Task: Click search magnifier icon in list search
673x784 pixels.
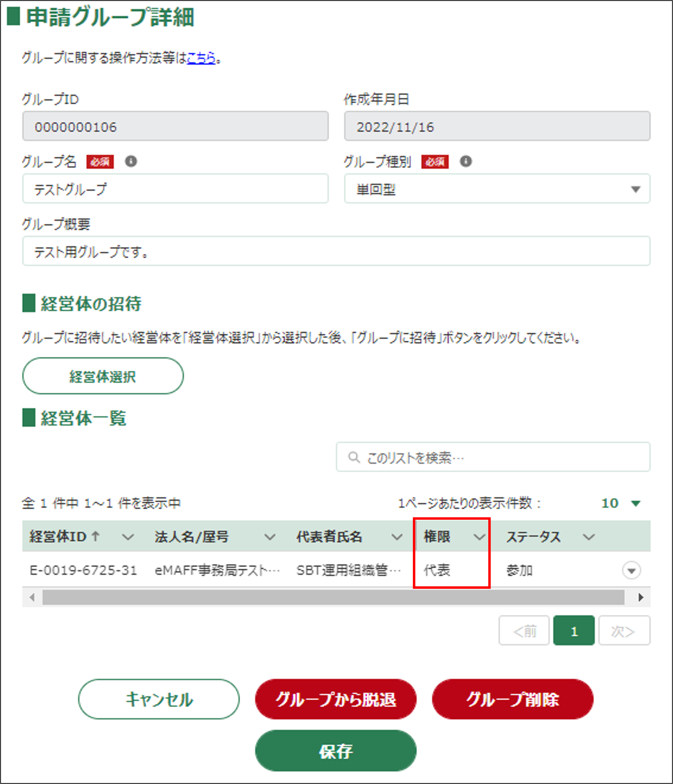Action: point(354,457)
